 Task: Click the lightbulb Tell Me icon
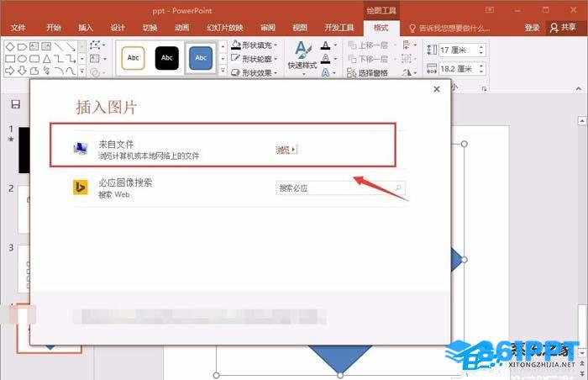[x=412, y=28]
